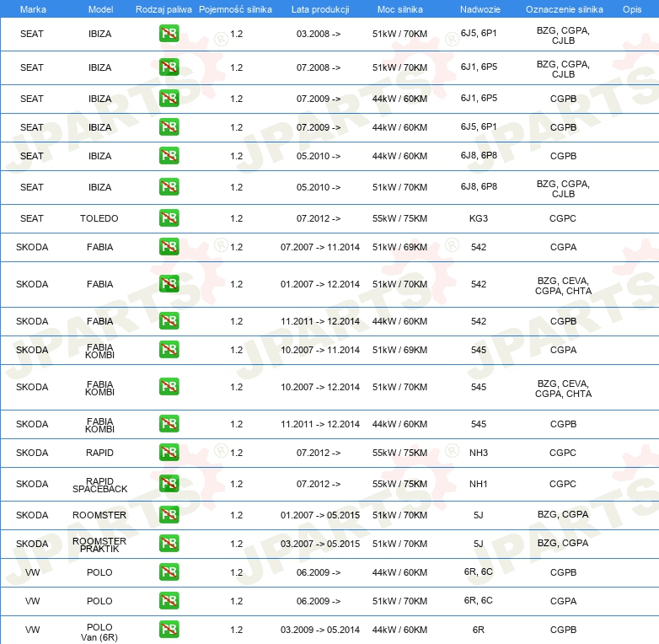659x644 pixels.
Task: Click the Nadwozie column header
Action: [x=480, y=9]
